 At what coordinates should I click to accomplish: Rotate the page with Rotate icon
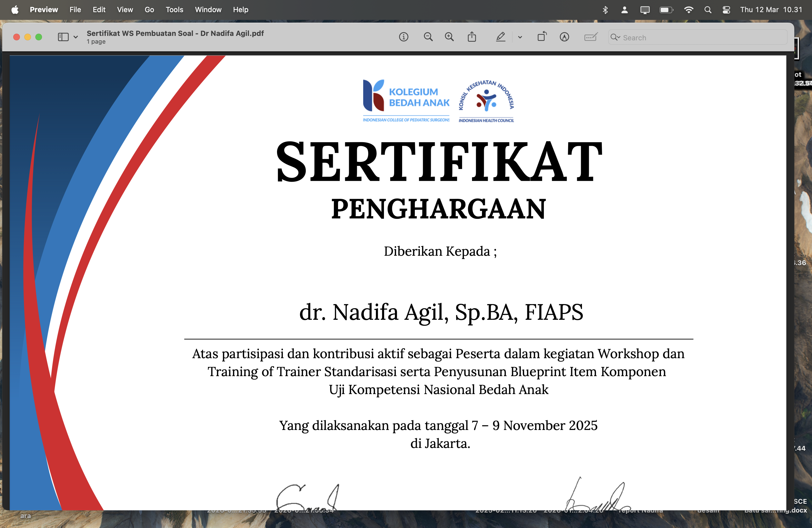pos(542,37)
